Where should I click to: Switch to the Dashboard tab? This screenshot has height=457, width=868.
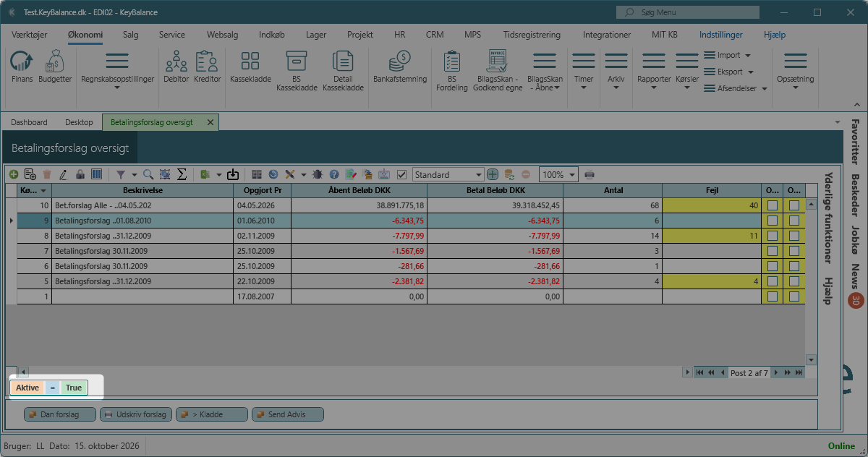[x=29, y=122]
